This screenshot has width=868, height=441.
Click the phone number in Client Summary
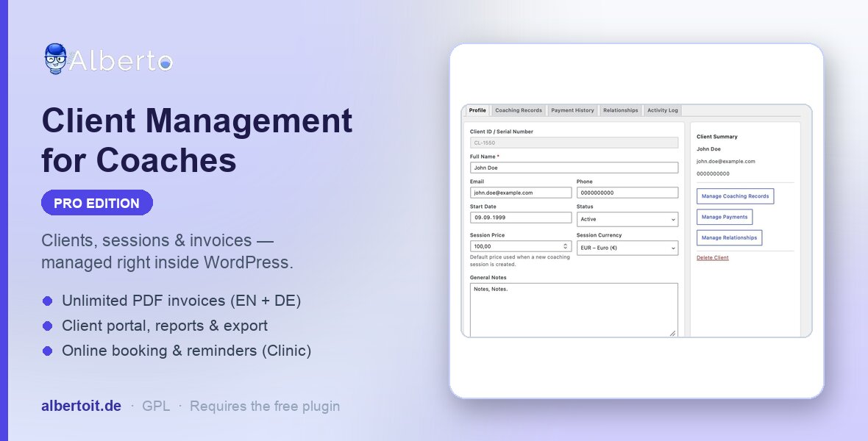713,173
